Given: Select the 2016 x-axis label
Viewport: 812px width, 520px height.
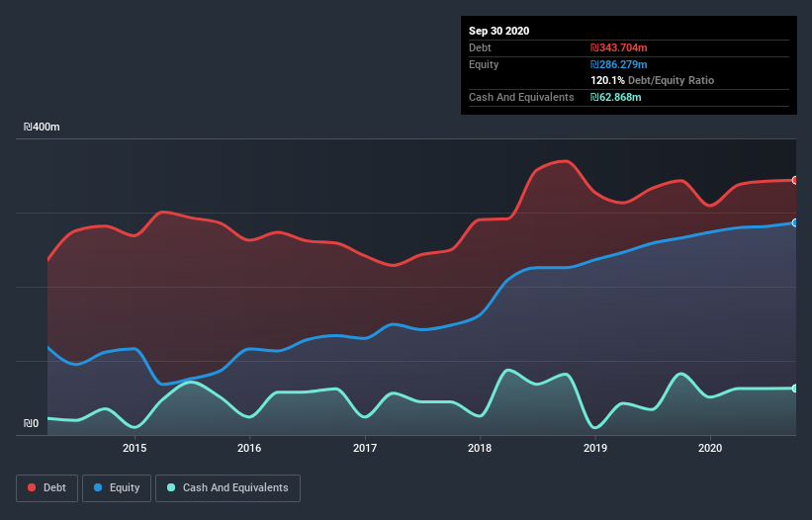Looking at the screenshot, I should point(249,448).
